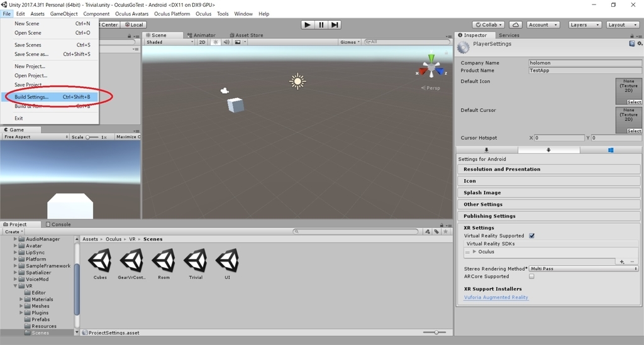This screenshot has height=345, width=644.
Task: Open the Inspector help book icon
Action: point(631,43)
